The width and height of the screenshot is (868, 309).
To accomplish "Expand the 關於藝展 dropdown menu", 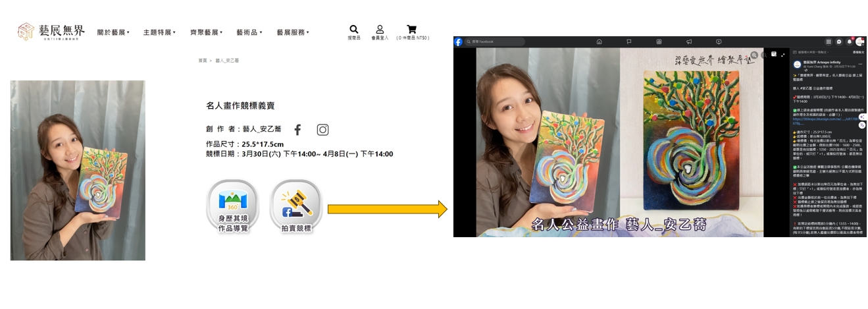I will (113, 32).
